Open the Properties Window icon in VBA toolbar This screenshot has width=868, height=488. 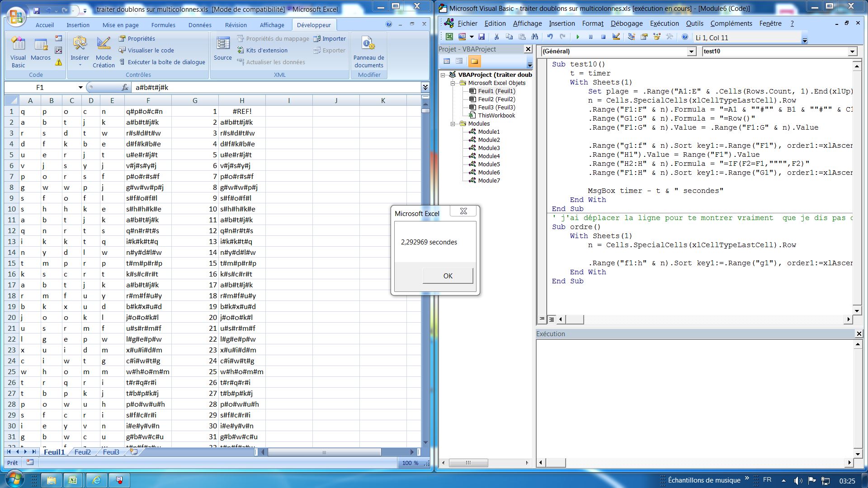point(644,37)
